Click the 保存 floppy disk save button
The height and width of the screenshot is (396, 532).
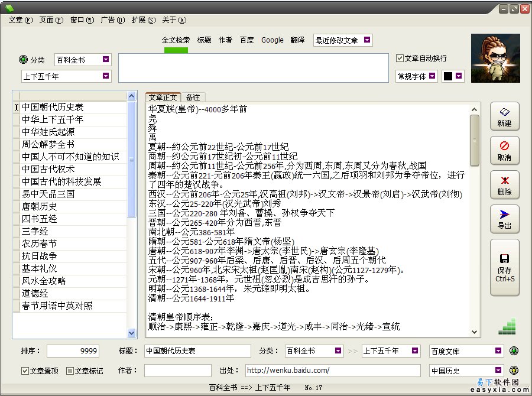click(x=504, y=267)
